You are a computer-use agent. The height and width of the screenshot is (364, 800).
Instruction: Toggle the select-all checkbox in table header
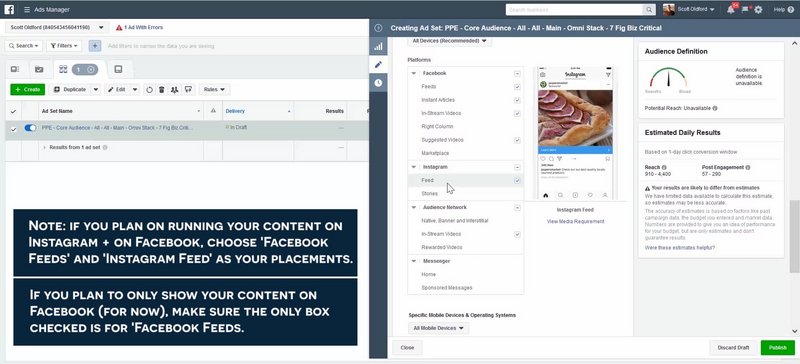(x=13, y=111)
